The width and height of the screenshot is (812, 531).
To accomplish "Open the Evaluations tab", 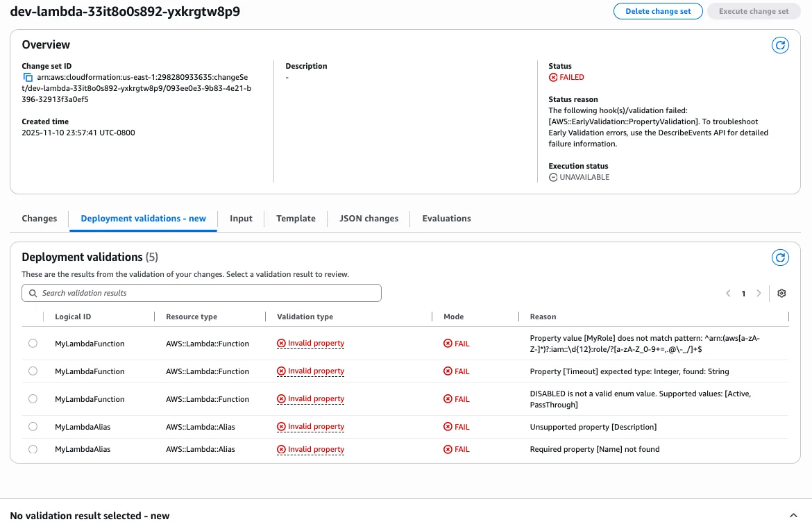I will pyautogui.click(x=446, y=219).
